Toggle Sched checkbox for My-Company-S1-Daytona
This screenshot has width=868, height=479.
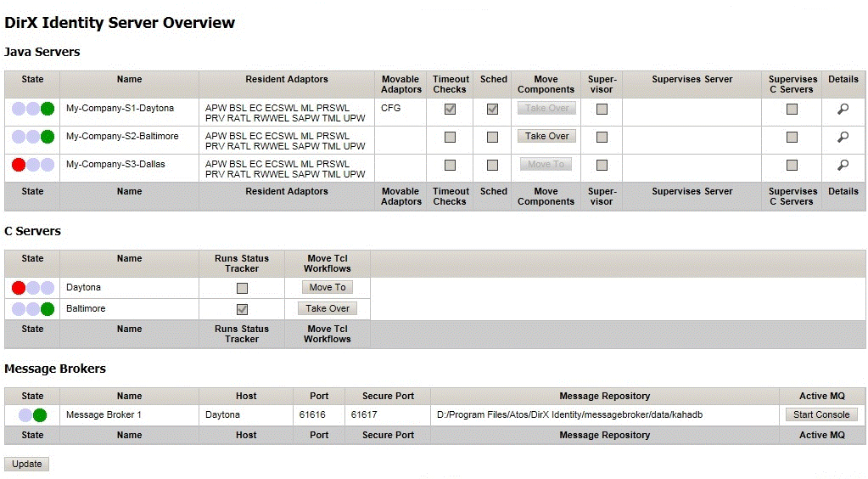point(492,109)
